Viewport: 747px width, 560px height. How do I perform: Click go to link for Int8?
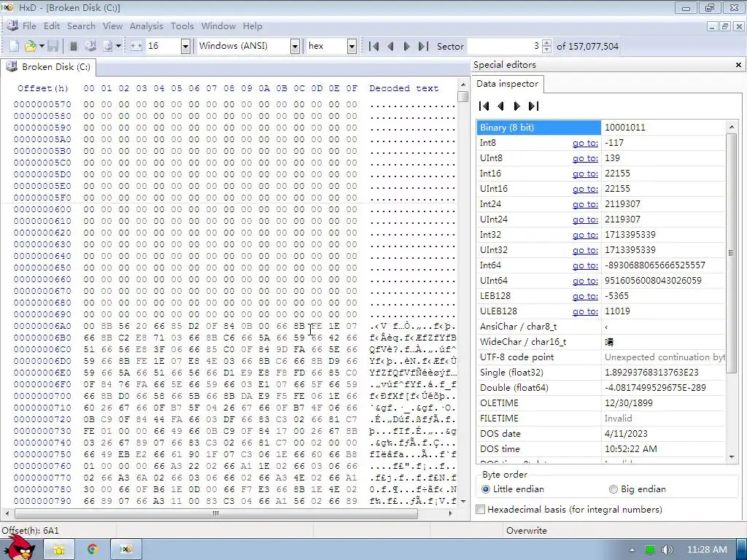coord(585,143)
